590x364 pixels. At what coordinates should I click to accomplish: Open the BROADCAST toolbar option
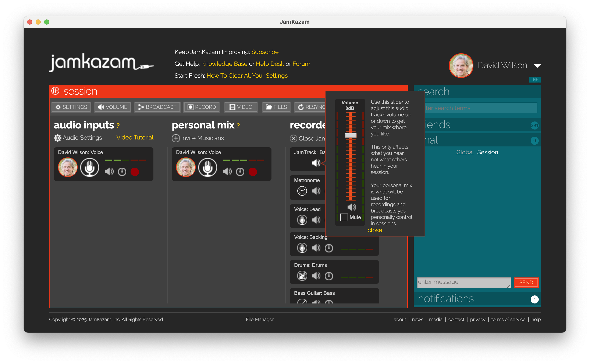157,107
